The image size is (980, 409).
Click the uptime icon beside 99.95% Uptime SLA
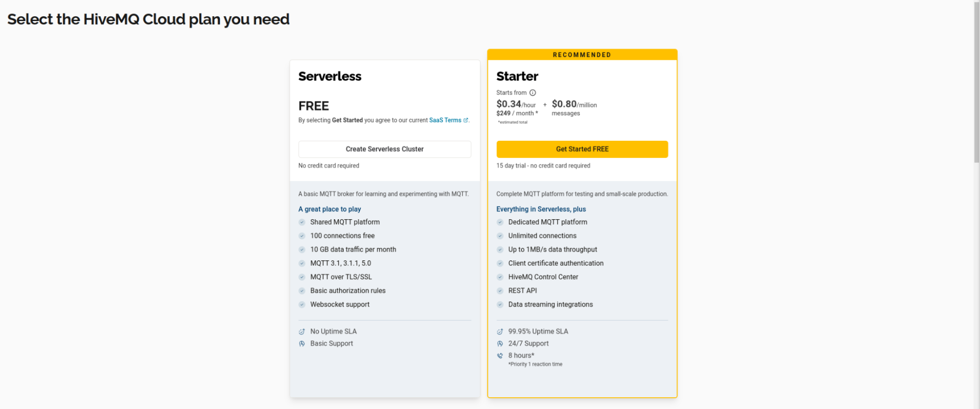coord(500,332)
